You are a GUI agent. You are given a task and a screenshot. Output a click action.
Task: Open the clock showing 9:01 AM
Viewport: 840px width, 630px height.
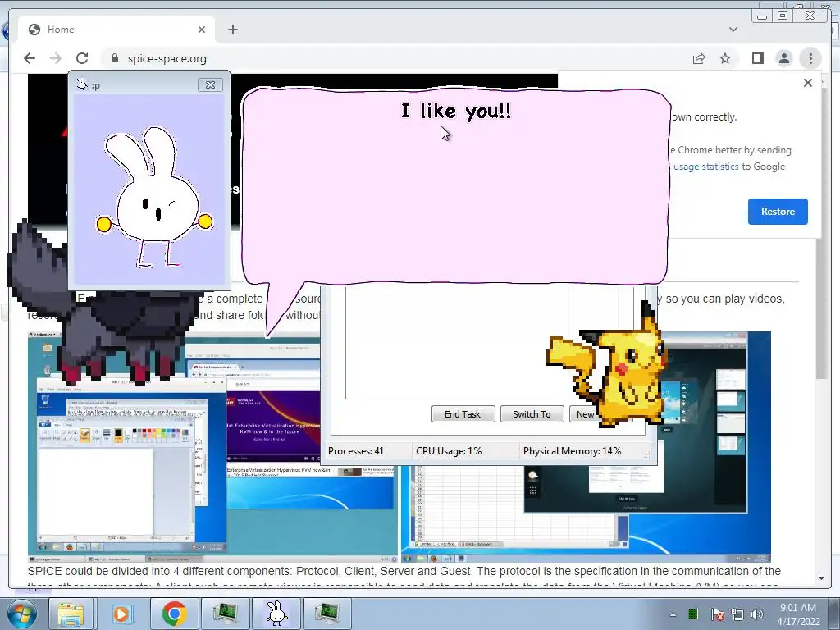pos(798,614)
